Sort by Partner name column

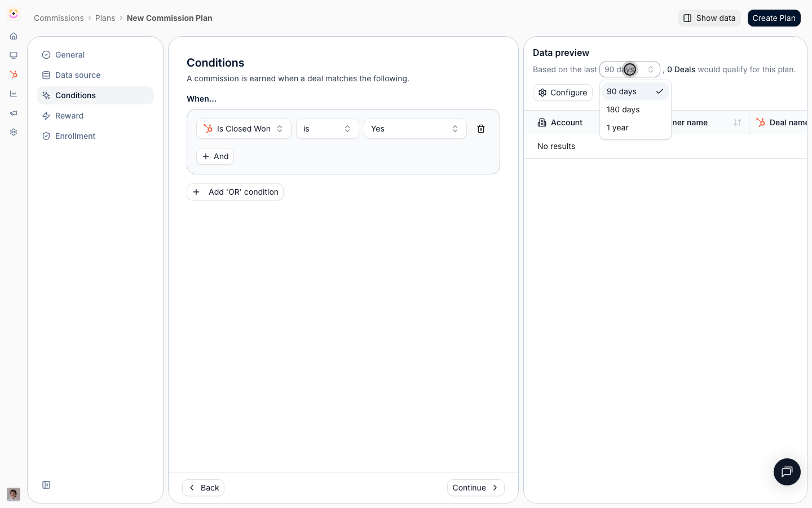[737, 122]
